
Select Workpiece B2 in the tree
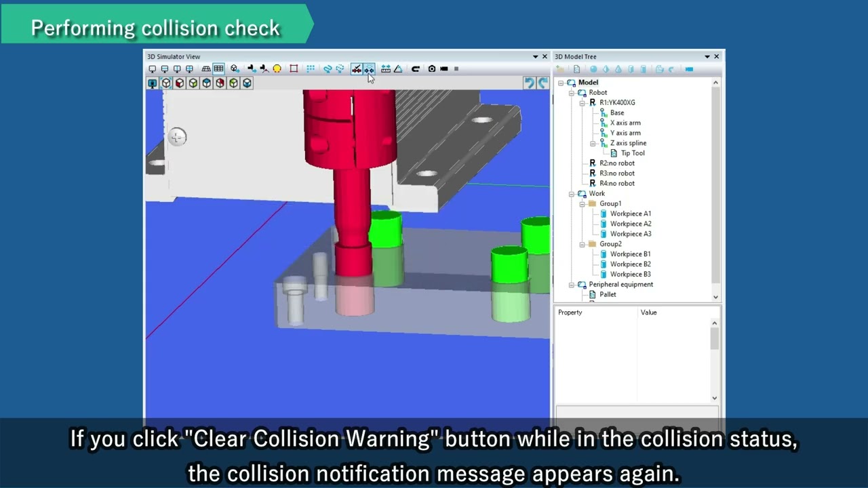(x=631, y=264)
